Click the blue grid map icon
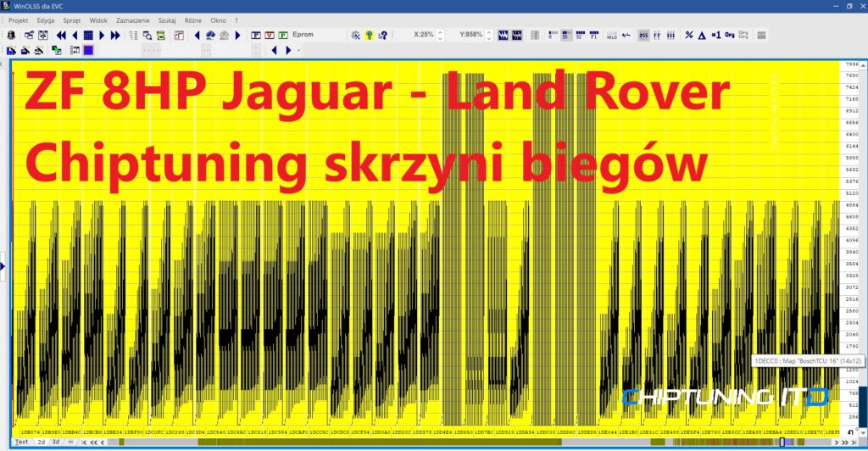Viewport: 868px width, 451px height. [88, 35]
